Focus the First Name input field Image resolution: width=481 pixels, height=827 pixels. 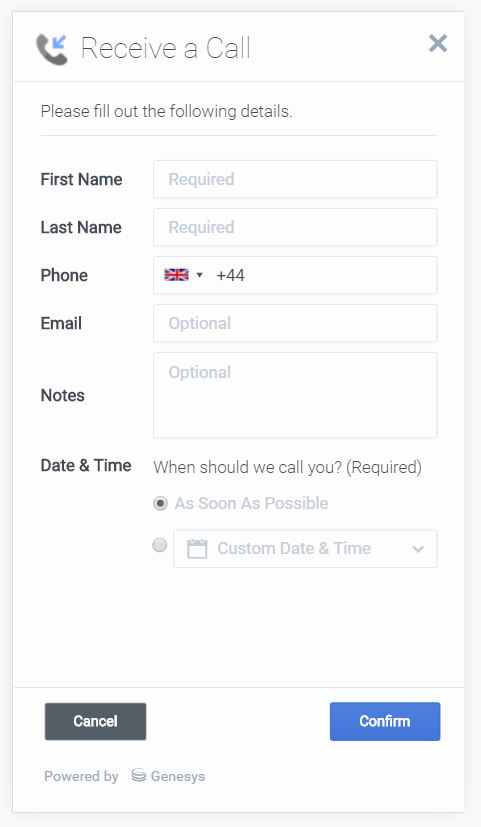tap(295, 179)
